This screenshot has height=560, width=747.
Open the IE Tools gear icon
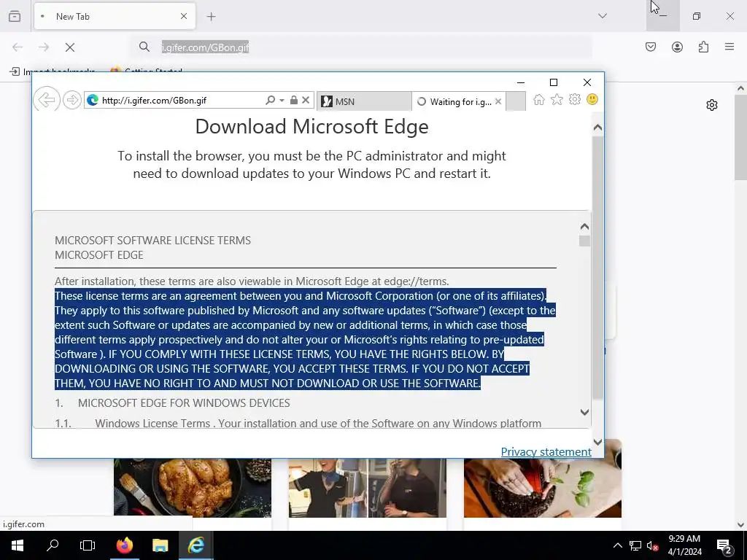tap(575, 99)
